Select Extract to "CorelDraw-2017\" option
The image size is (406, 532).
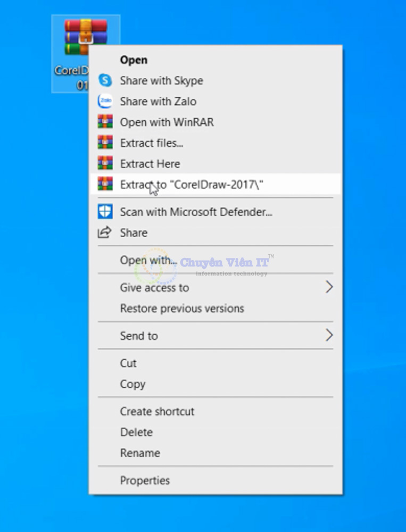[192, 185]
